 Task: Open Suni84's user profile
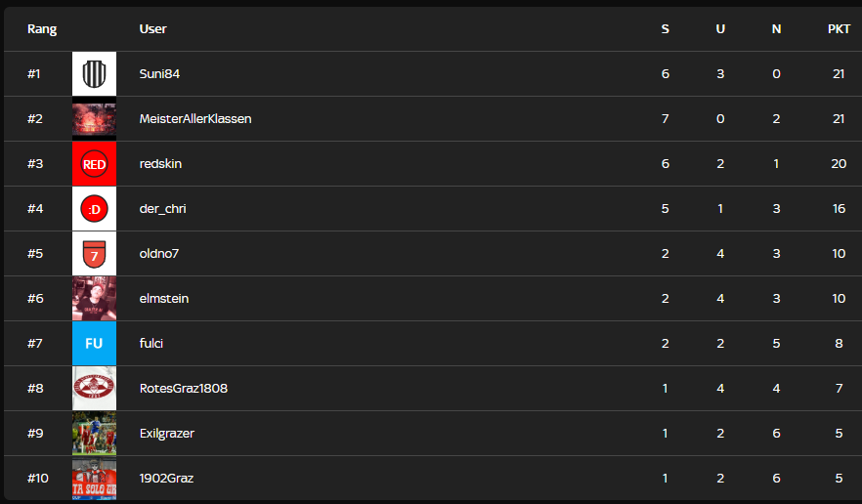pyautogui.click(x=160, y=74)
